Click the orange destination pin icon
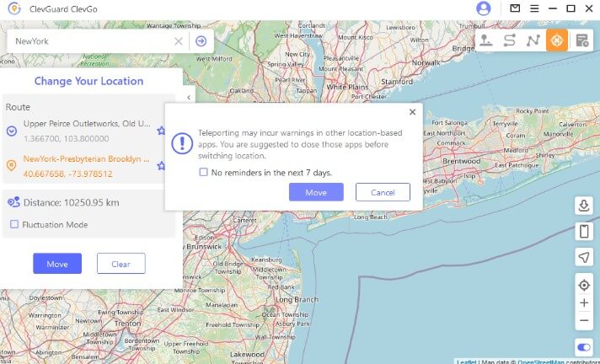Screen dimensions: 600x364 click(12, 165)
